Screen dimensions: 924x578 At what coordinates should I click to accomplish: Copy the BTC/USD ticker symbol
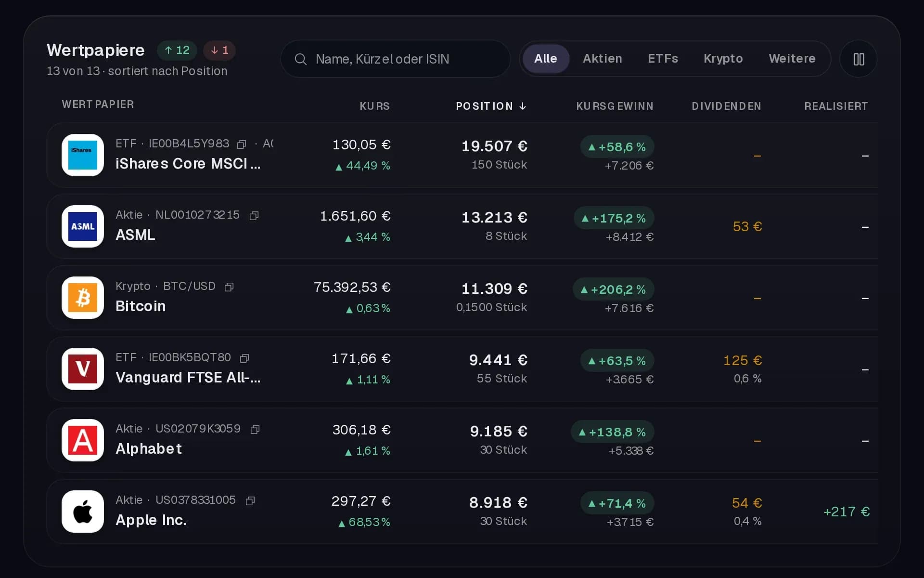pos(229,287)
